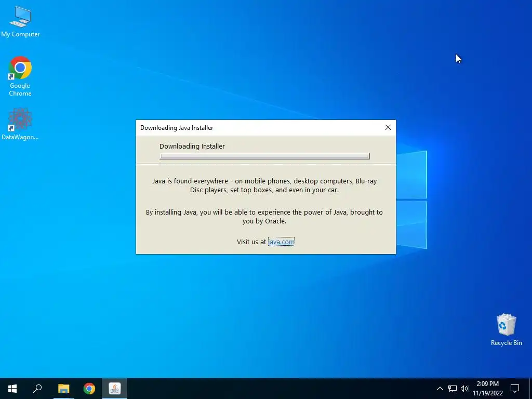The image size is (532, 399).
Task: Open the notification action center icon
Action: 515,389
